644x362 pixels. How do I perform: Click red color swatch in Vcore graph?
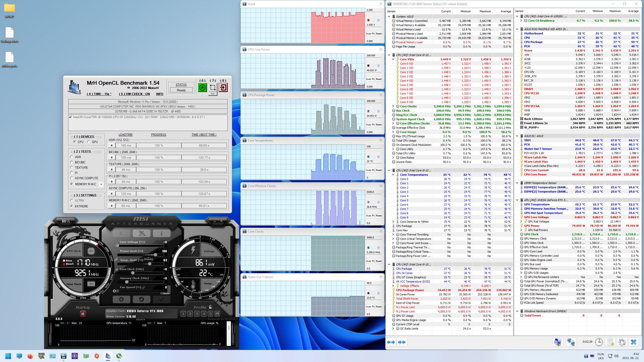click(x=368, y=20)
